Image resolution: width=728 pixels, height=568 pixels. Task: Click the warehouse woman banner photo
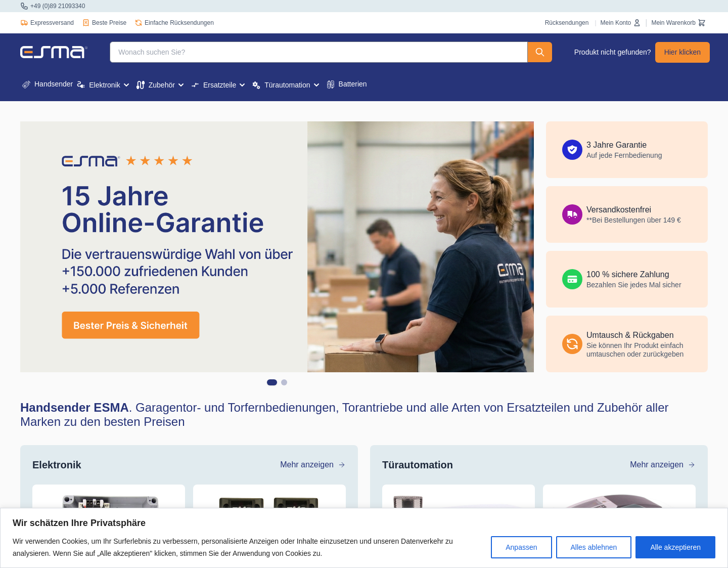point(421,247)
